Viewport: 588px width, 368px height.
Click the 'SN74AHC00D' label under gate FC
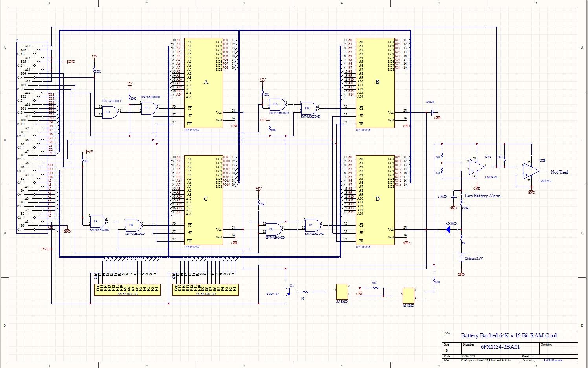[x=314, y=234]
